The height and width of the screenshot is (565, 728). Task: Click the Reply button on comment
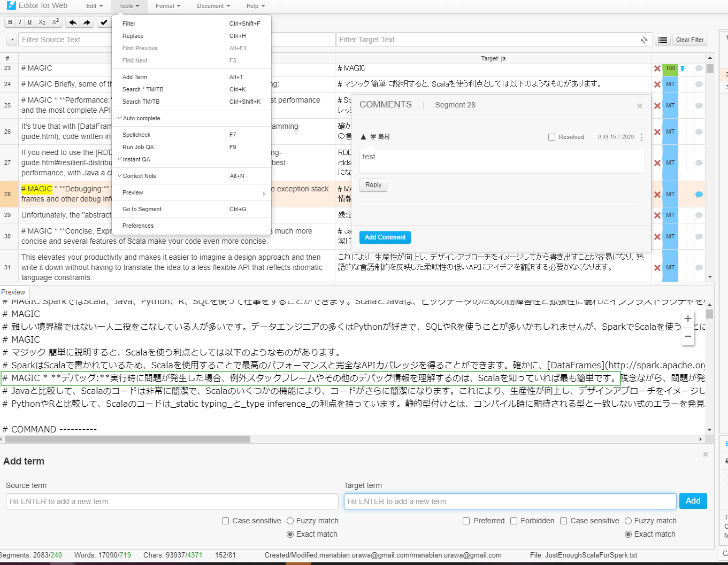coord(373,185)
